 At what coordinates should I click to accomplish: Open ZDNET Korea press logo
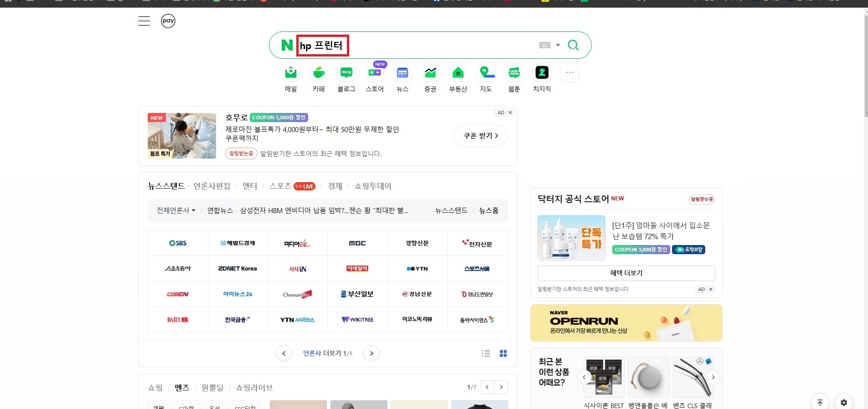(238, 269)
